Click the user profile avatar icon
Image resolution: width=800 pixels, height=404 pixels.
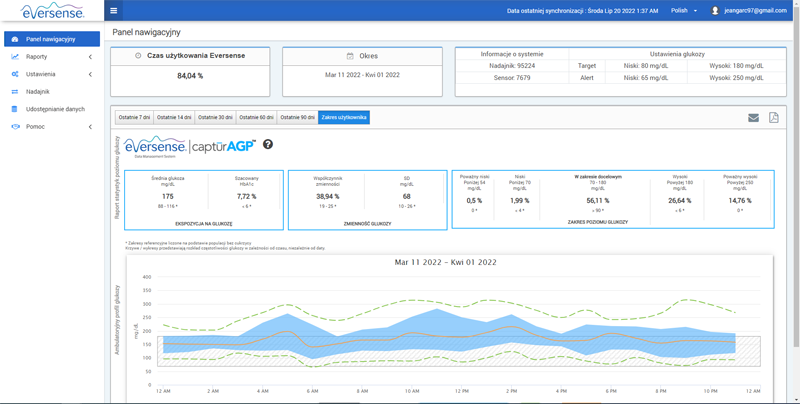click(x=715, y=10)
